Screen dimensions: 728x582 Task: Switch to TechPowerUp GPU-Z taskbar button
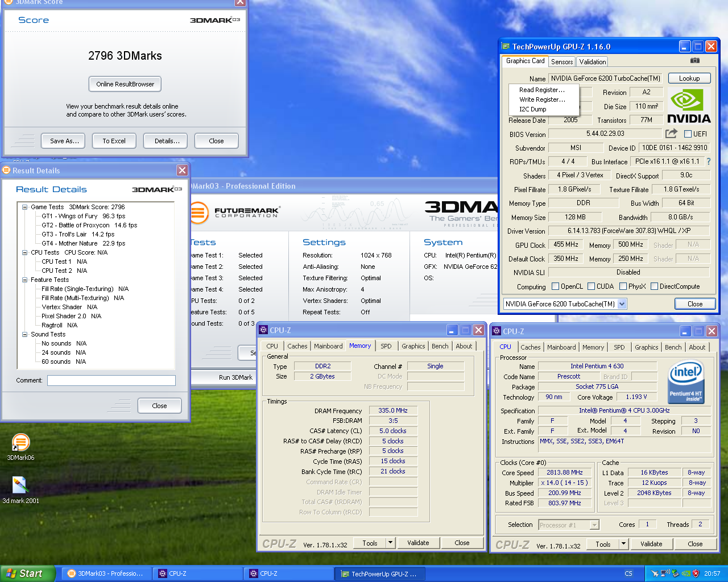[379, 573]
